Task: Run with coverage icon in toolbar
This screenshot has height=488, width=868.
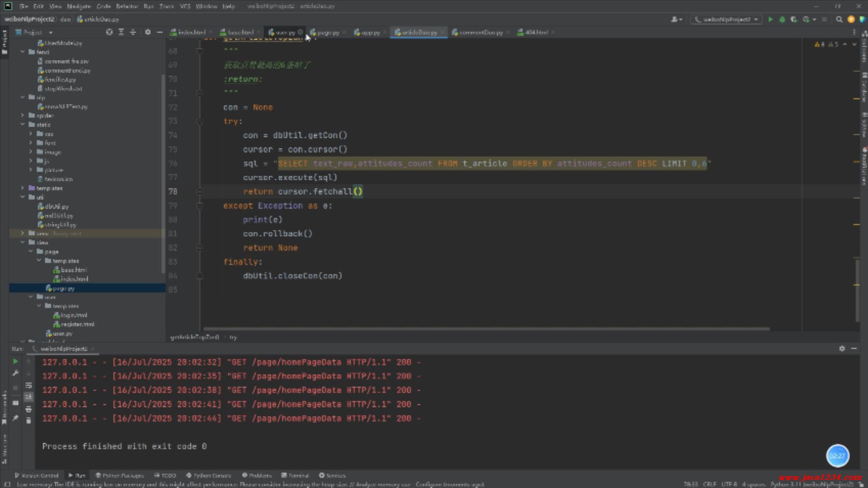Action: coord(794,19)
